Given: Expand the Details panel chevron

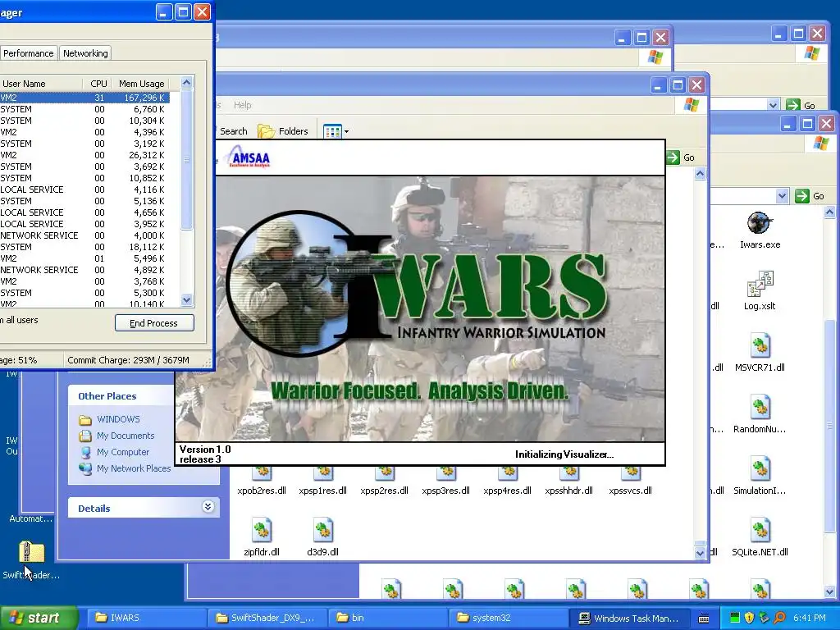Looking at the screenshot, I should (208, 507).
